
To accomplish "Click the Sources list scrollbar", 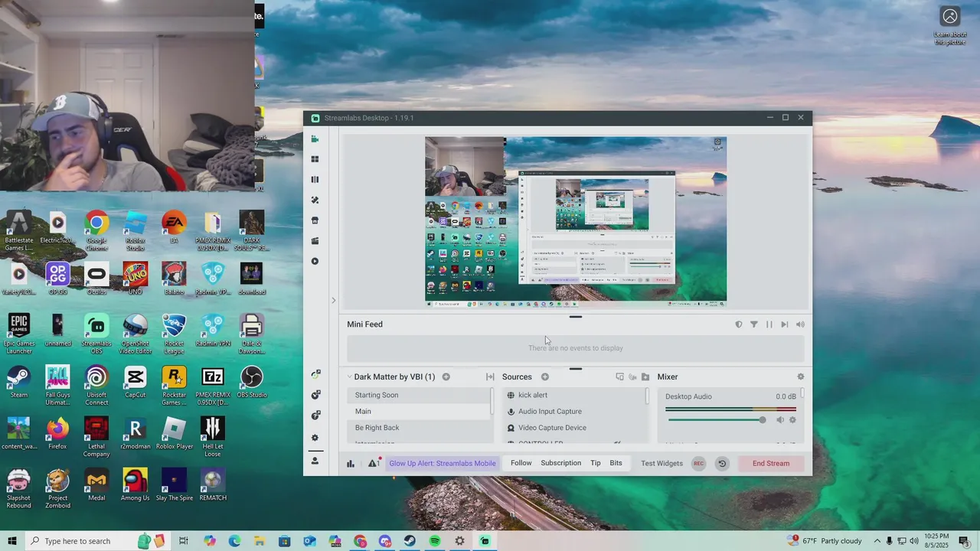I will [x=648, y=396].
